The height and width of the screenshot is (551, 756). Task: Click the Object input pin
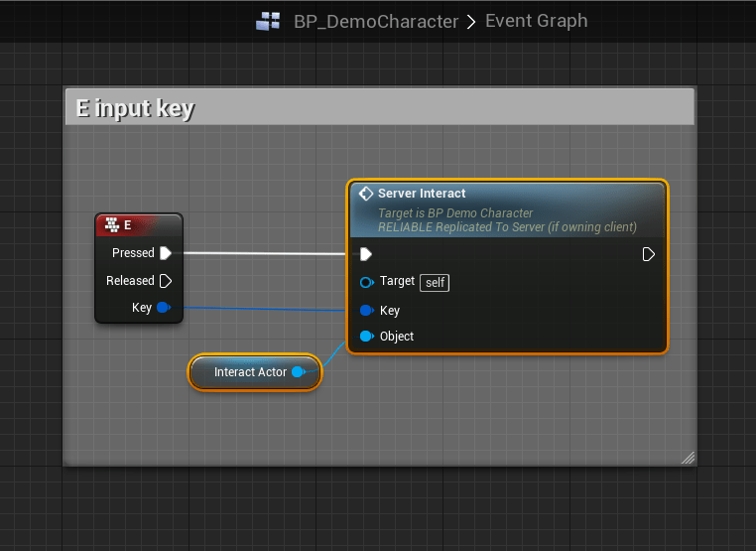pyautogui.click(x=366, y=337)
